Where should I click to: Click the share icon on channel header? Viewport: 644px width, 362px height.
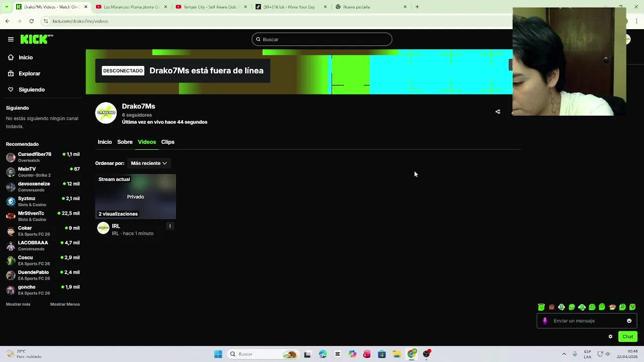click(498, 112)
